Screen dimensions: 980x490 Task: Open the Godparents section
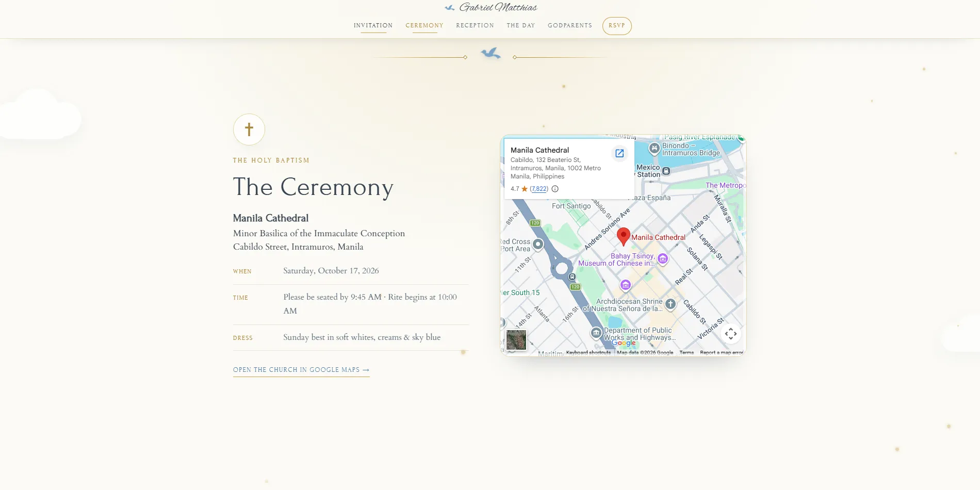click(x=570, y=26)
